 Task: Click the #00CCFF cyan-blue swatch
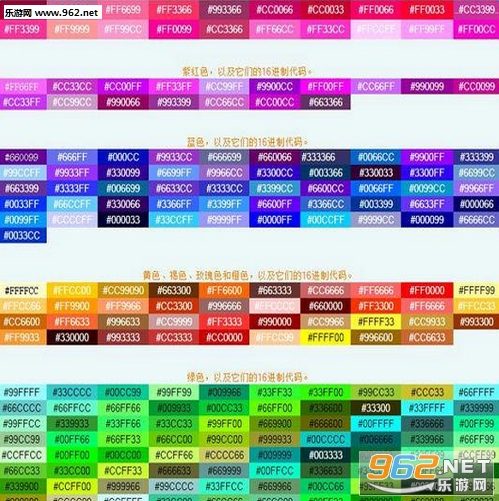click(325, 220)
